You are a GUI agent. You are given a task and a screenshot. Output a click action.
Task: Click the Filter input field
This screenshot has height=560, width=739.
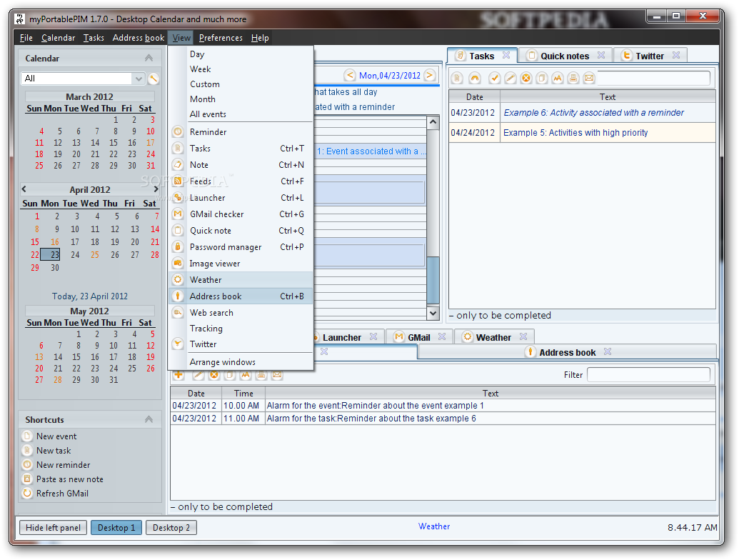[648, 375]
